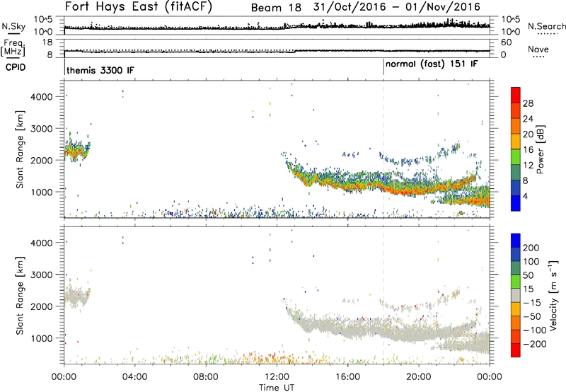Click the '08:00' time axis tick label
The height and width of the screenshot is (392, 566).
[206, 377]
